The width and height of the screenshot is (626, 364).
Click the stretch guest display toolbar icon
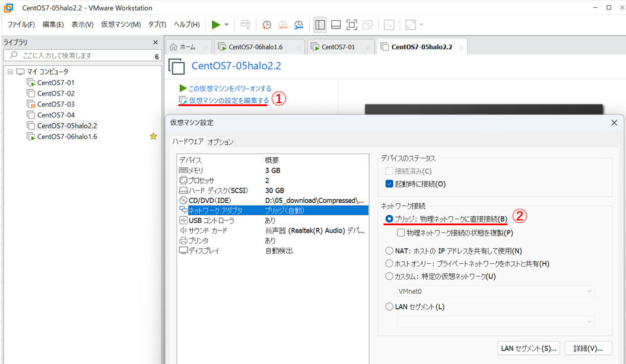[x=411, y=25]
